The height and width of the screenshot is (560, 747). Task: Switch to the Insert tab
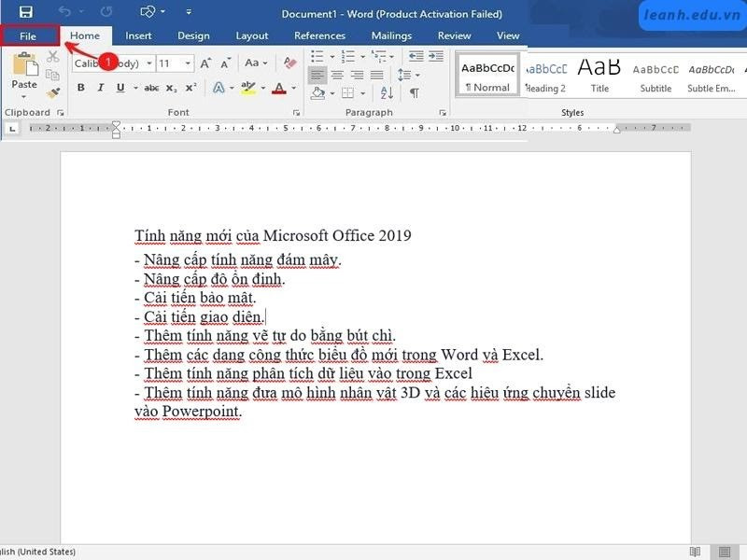(x=138, y=35)
